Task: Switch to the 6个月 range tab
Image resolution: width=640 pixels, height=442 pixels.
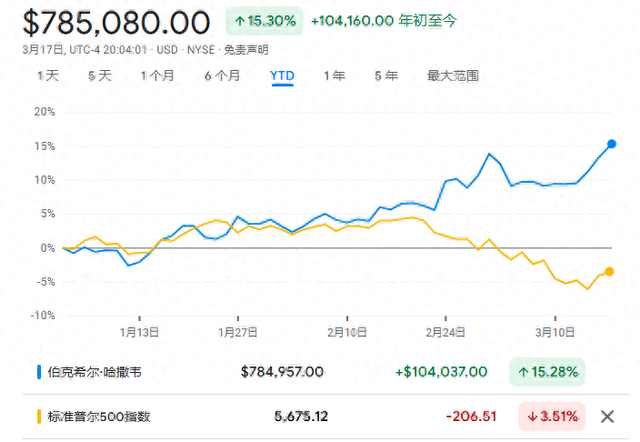Action: (222, 75)
